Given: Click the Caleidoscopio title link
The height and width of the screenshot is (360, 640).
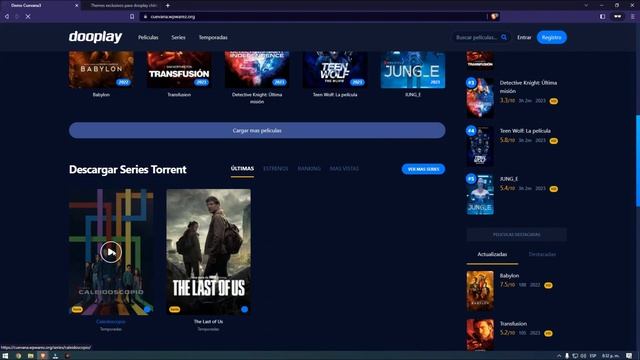Looking at the screenshot, I should click(111, 322).
